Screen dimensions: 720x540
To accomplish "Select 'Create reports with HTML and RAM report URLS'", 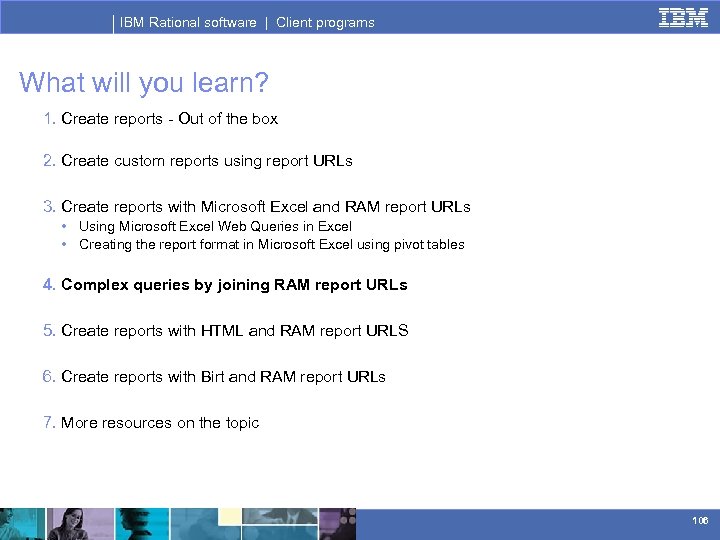I will coord(235,331).
